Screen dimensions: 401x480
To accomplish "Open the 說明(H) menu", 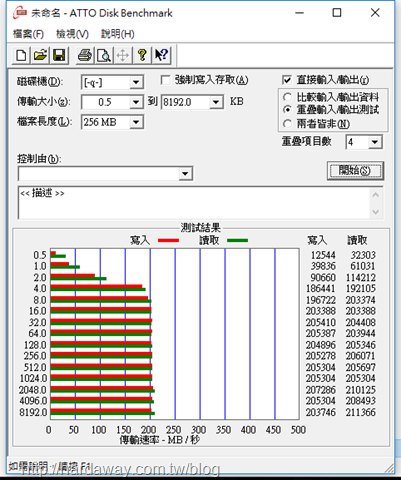I will tap(118, 34).
